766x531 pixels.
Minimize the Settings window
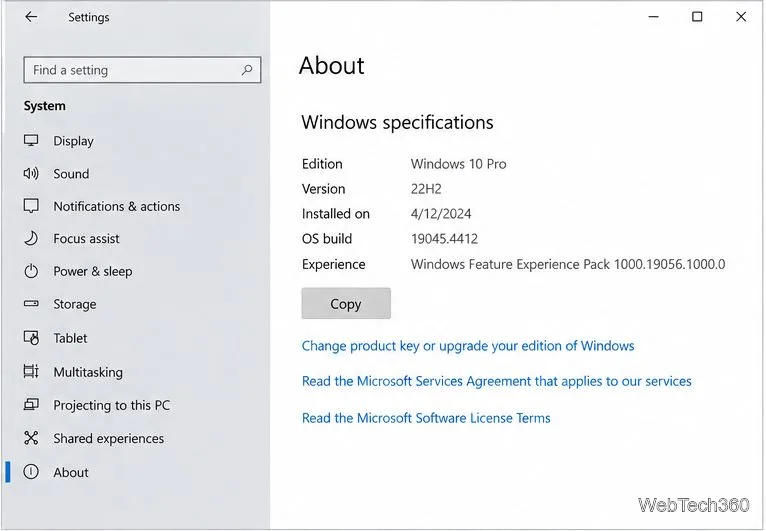(654, 17)
